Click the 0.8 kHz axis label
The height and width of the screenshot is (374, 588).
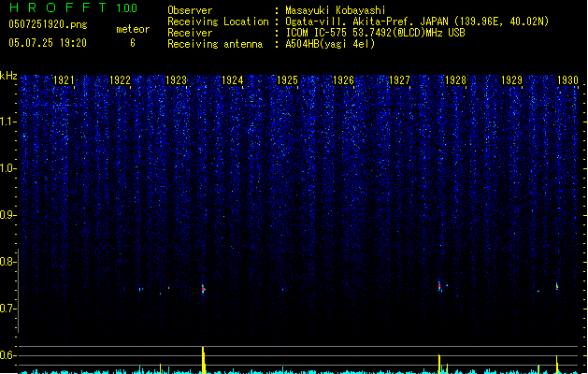pyautogui.click(x=8, y=262)
